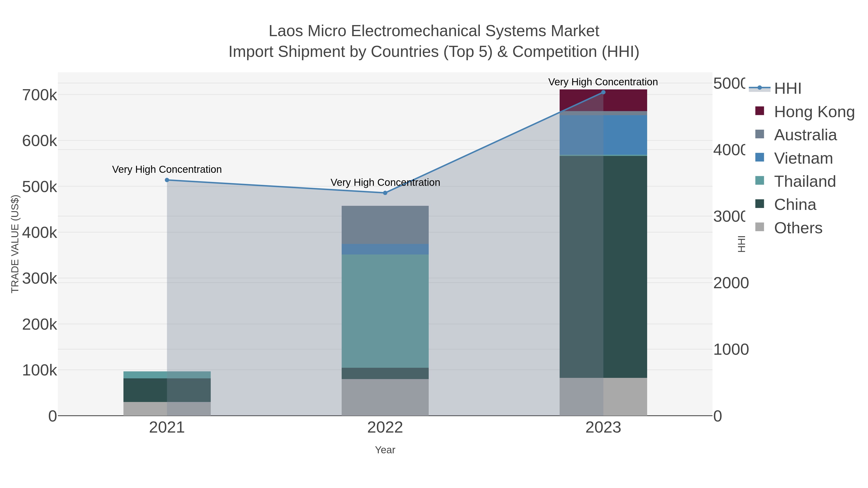The height and width of the screenshot is (488, 868).
Task: Click the chart title text
Action: point(434,41)
